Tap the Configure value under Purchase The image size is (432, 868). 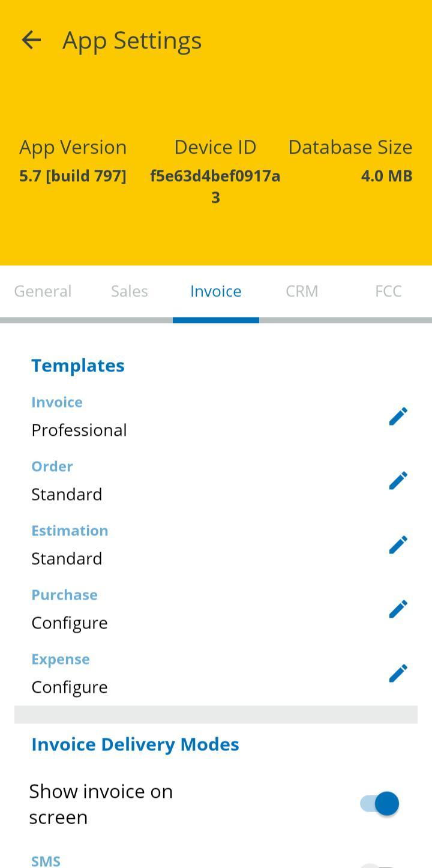coord(70,623)
